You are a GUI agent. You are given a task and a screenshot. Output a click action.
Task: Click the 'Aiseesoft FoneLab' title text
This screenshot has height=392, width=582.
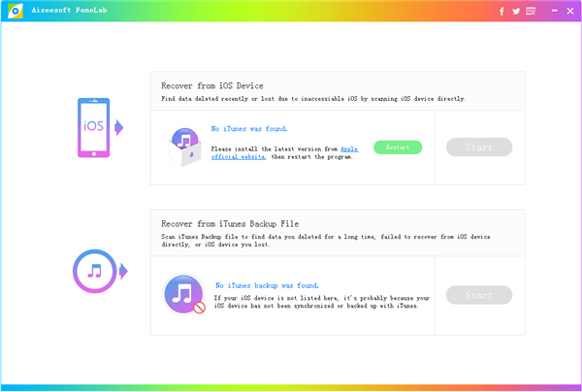coord(70,11)
